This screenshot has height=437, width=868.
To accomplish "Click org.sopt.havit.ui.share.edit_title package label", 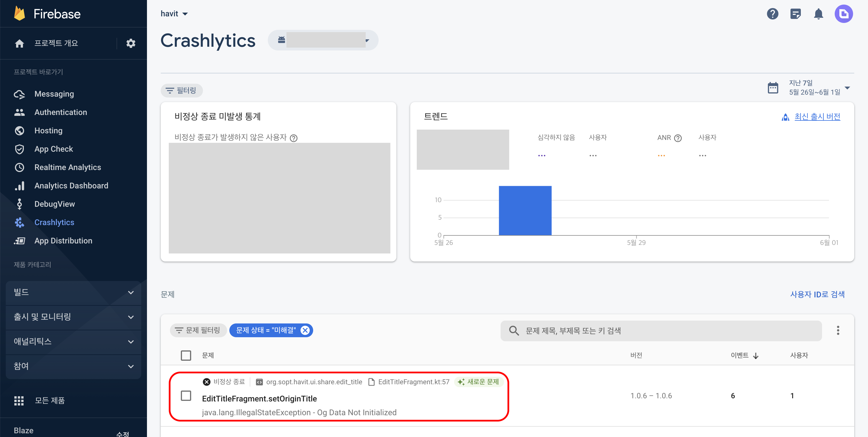I will [314, 382].
